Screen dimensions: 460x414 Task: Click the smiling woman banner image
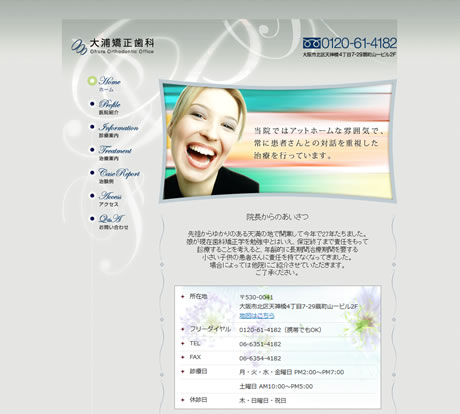pyautogui.click(x=277, y=141)
